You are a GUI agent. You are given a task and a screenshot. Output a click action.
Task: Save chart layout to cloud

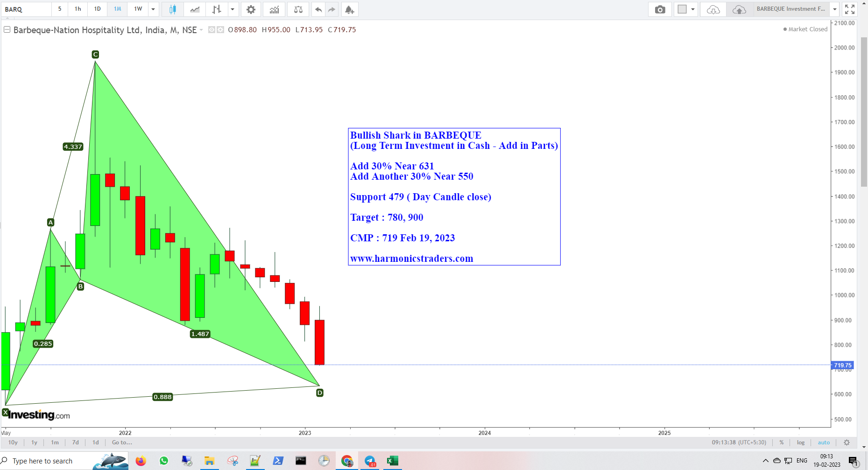click(739, 9)
